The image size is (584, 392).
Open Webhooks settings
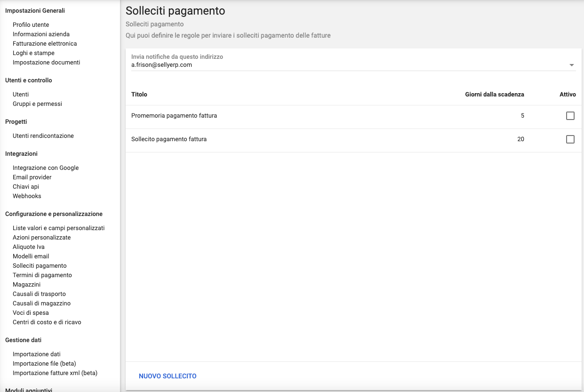27,196
